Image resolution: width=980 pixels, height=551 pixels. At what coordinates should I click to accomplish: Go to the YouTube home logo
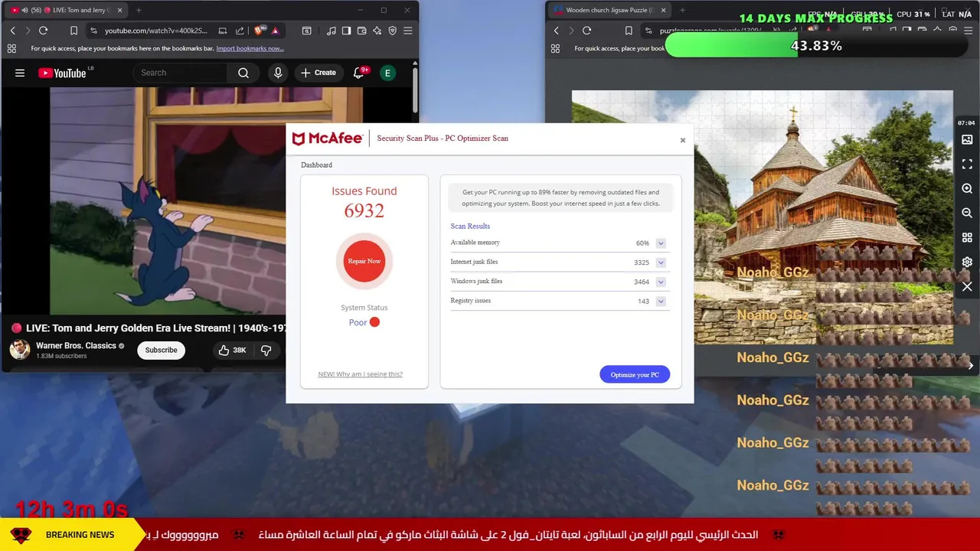[x=64, y=73]
